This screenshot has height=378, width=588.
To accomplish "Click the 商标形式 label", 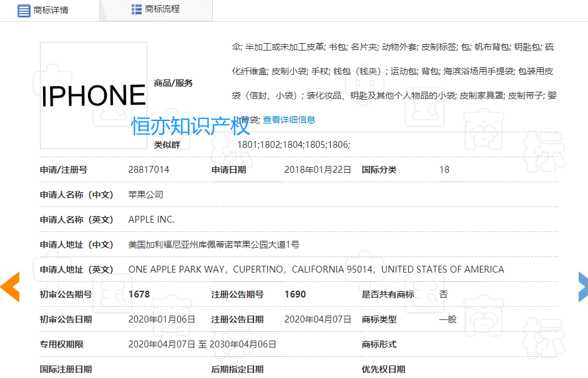I will coord(379,344).
